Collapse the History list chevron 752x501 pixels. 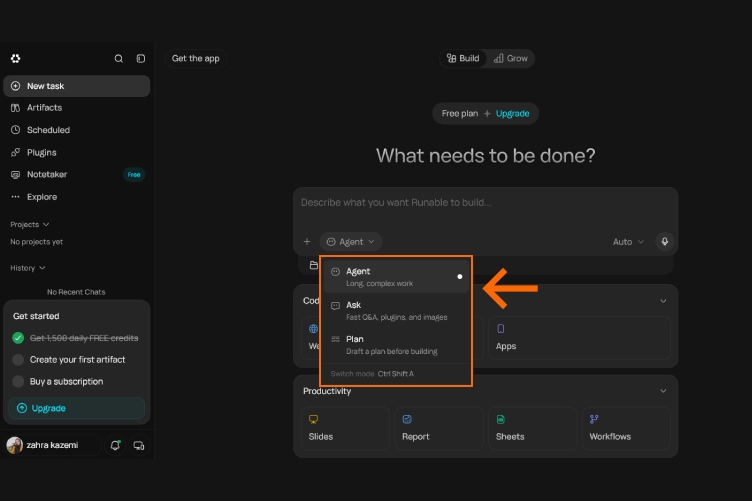42,268
